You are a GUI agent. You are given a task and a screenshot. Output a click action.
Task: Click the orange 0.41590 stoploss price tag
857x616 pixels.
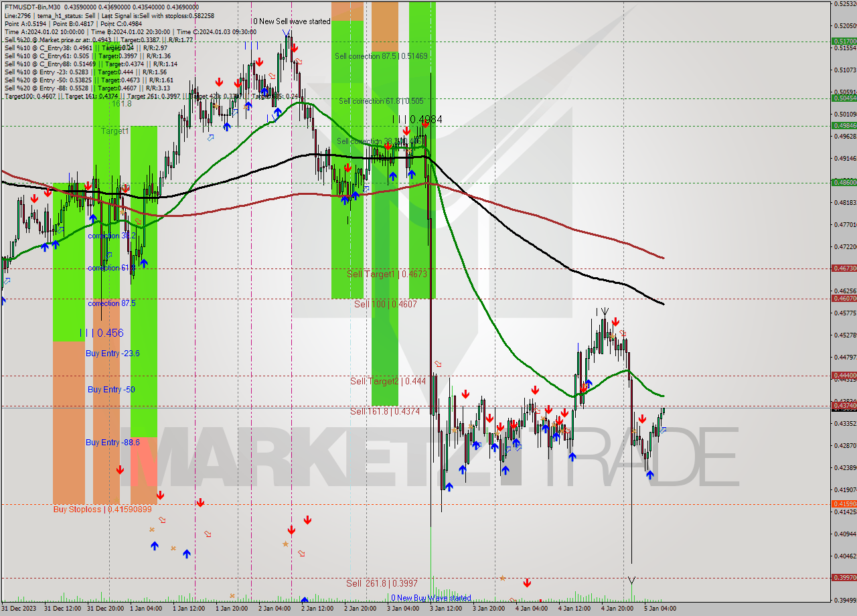[844, 504]
